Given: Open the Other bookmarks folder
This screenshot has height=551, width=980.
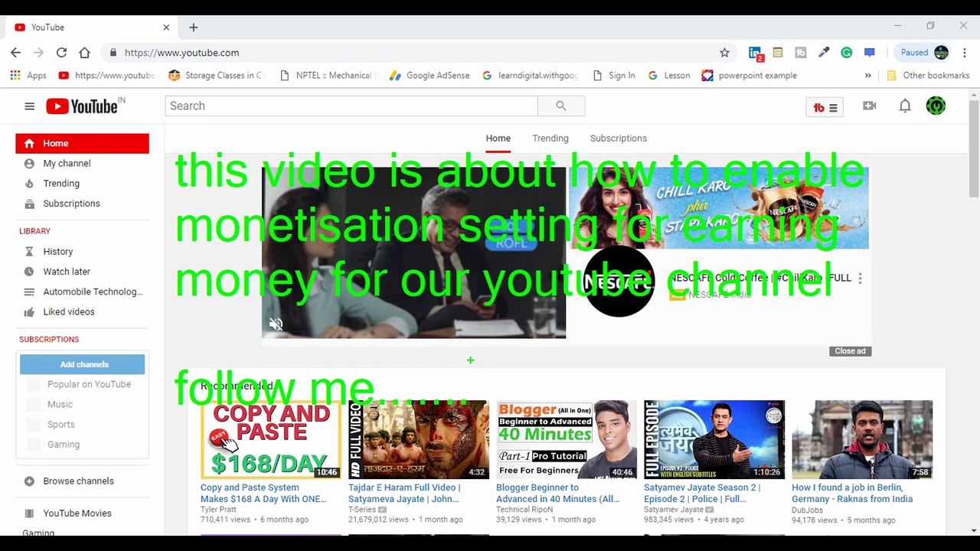Looking at the screenshot, I should click(x=928, y=76).
